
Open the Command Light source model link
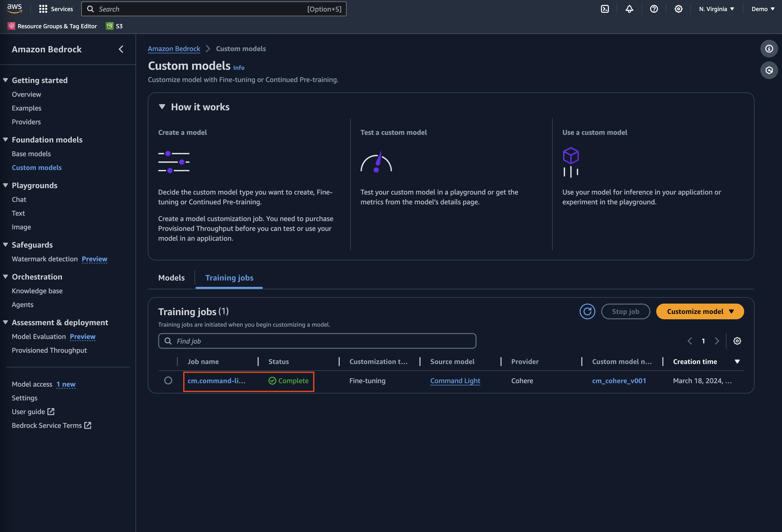(455, 380)
